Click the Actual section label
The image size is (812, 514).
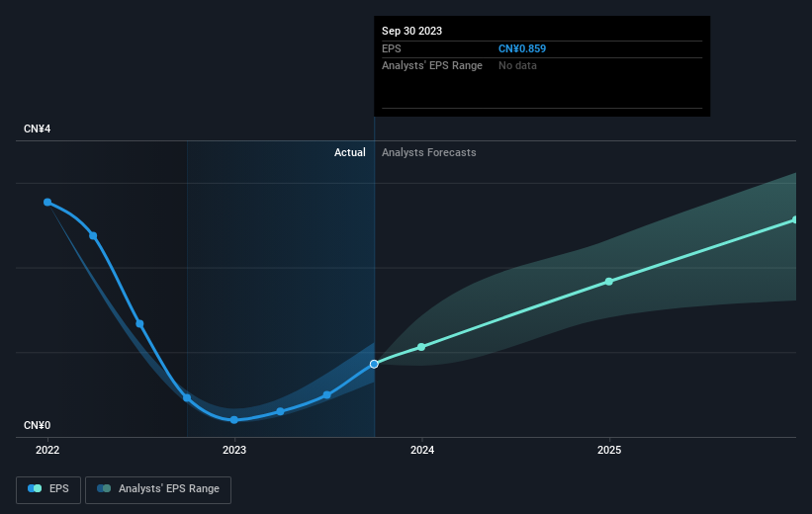[x=349, y=152]
